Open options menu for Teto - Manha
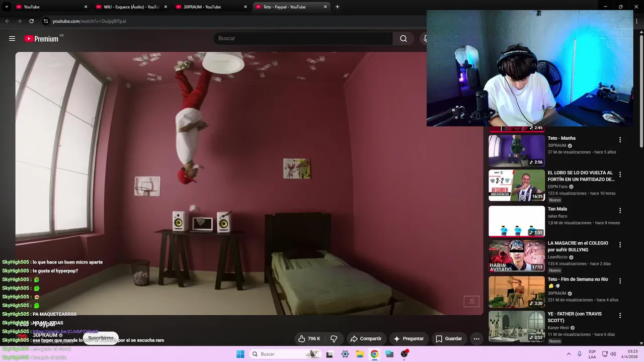This screenshot has height=362, width=644. (x=620, y=140)
